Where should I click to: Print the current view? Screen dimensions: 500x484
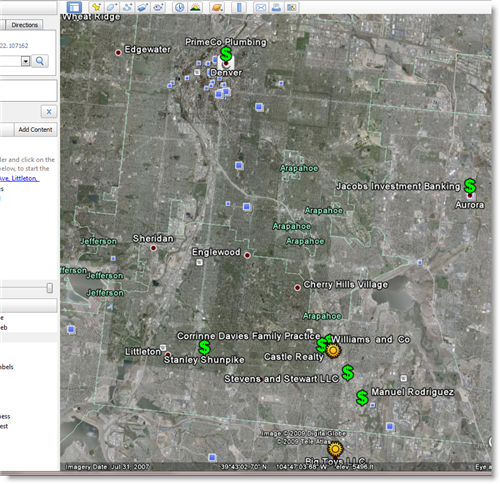(276, 7)
